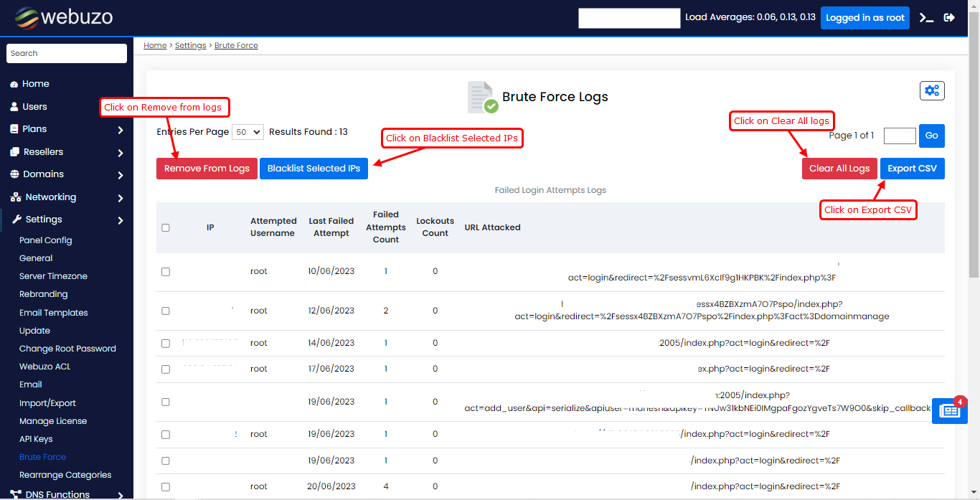Open the terminal icon in header
Viewport: 980px width, 500px height.
click(x=926, y=18)
